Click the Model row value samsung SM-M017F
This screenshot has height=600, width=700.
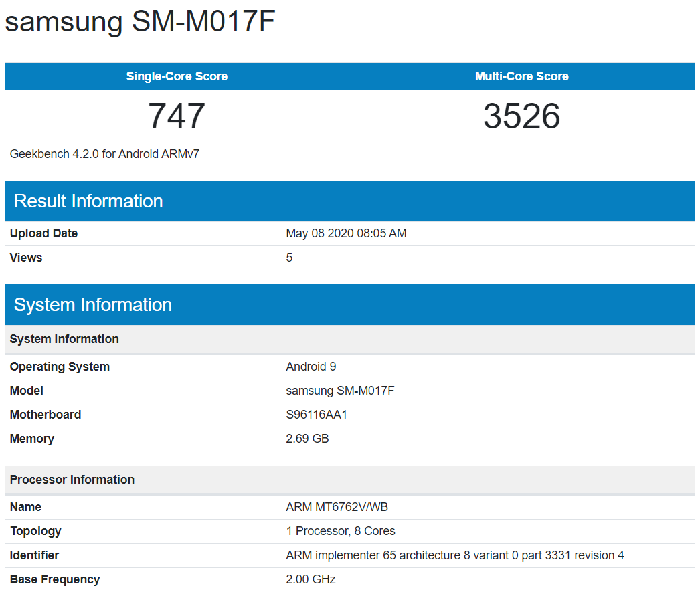click(x=340, y=391)
